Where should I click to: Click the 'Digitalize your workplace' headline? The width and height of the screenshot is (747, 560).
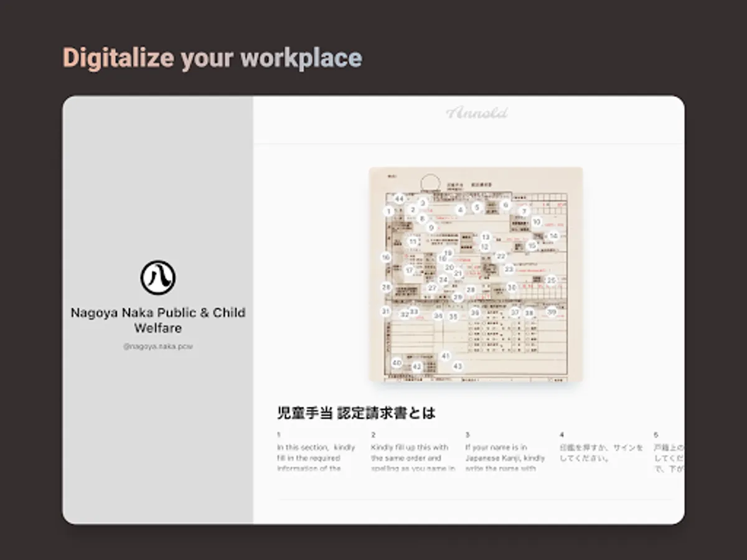(212, 58)
